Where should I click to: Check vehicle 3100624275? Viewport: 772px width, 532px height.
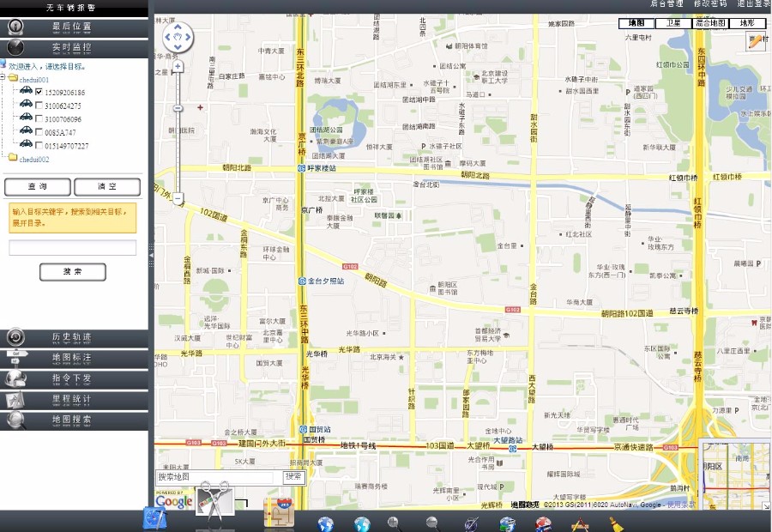point(39,105)
